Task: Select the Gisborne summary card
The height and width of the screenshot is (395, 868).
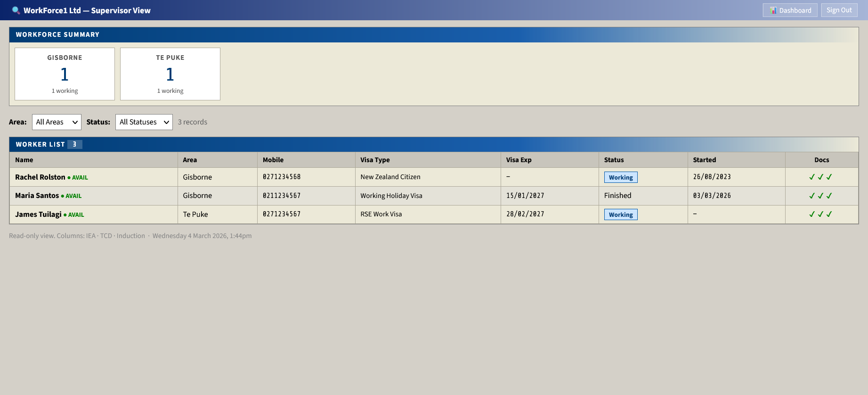Action: (65, 74)
